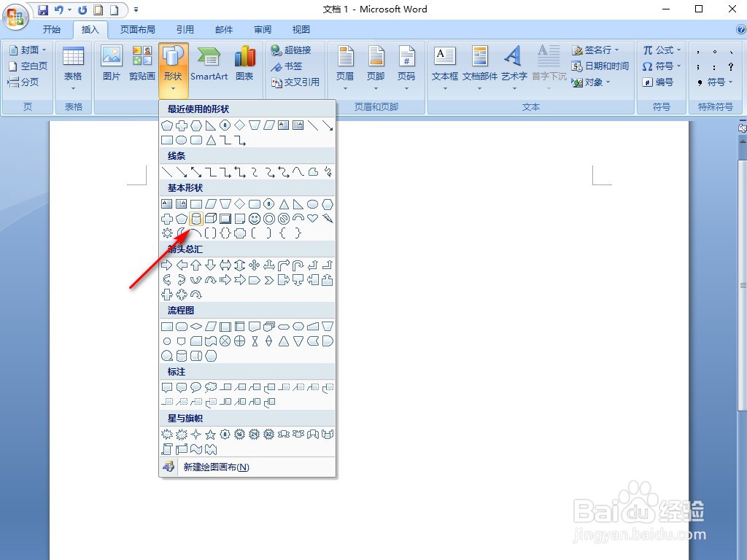The height and width of the screenshot is (560, 747).
Task: Undo the last action
Action: click(x=58, y=9)
